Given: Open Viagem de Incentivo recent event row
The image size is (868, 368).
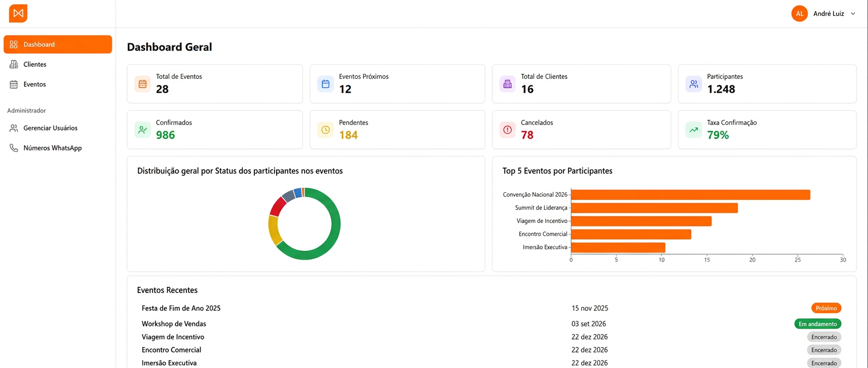Looking at the screenshot, I should [x=492, y=337].
